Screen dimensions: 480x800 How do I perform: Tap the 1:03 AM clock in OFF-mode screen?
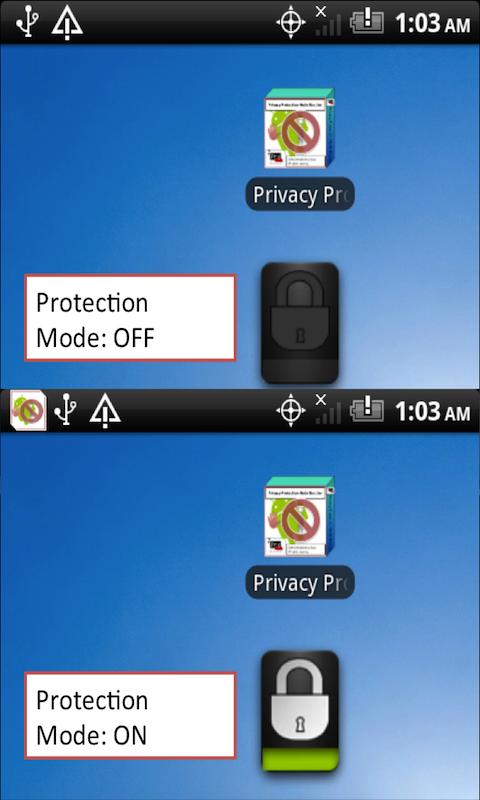tap(433, 24)
